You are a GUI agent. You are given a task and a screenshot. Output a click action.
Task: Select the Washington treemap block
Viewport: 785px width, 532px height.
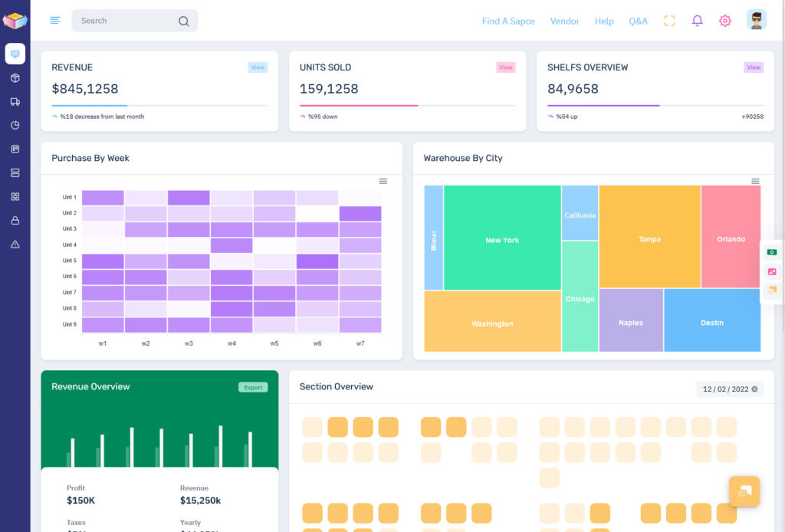pyautogui.click(x=492, y=320)
